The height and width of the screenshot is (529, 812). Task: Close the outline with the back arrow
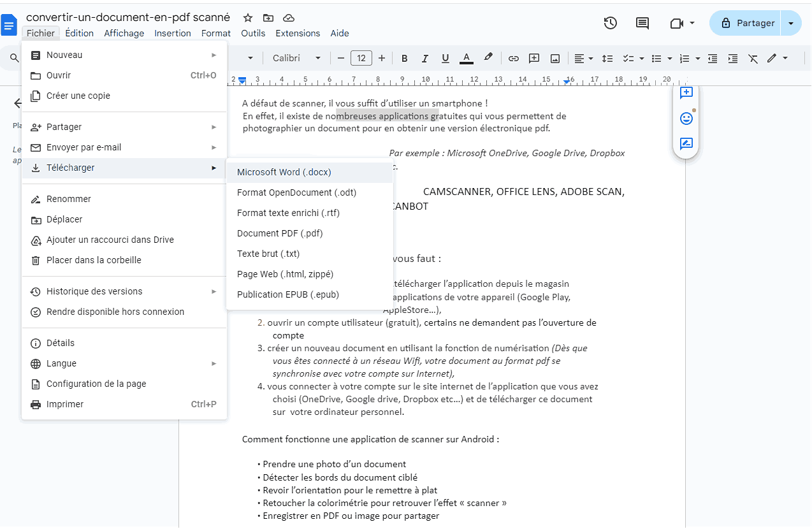[18, 103]
